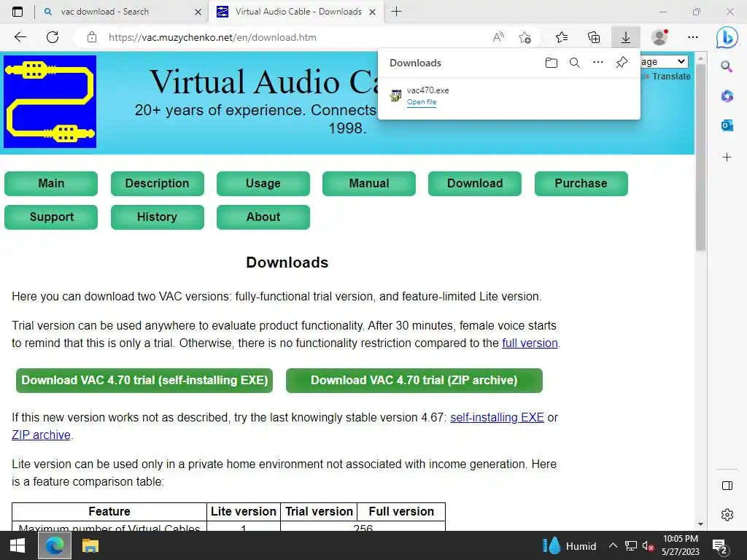
Task: Open the Windows Start menu
Action: pos(18,545)
